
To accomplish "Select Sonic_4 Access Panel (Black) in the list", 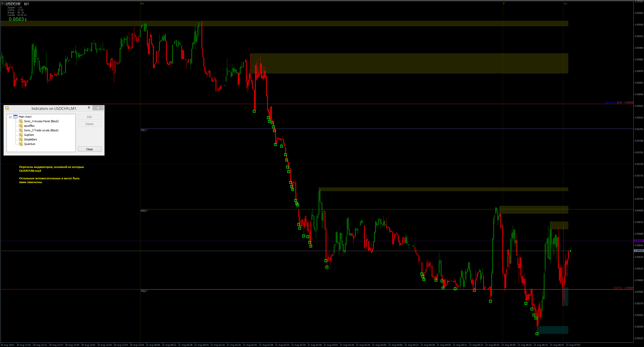I will click(x=41, y=121).
